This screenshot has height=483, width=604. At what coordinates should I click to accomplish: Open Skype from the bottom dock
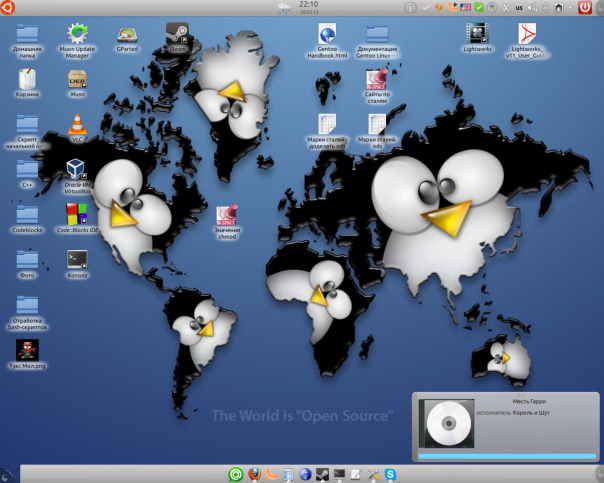pos(390,474)
